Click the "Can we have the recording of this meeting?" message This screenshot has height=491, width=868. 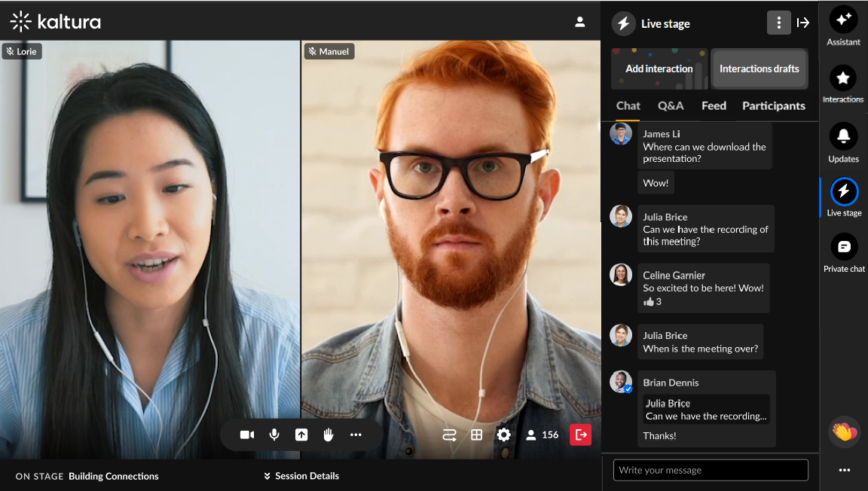tap(706, 229)
